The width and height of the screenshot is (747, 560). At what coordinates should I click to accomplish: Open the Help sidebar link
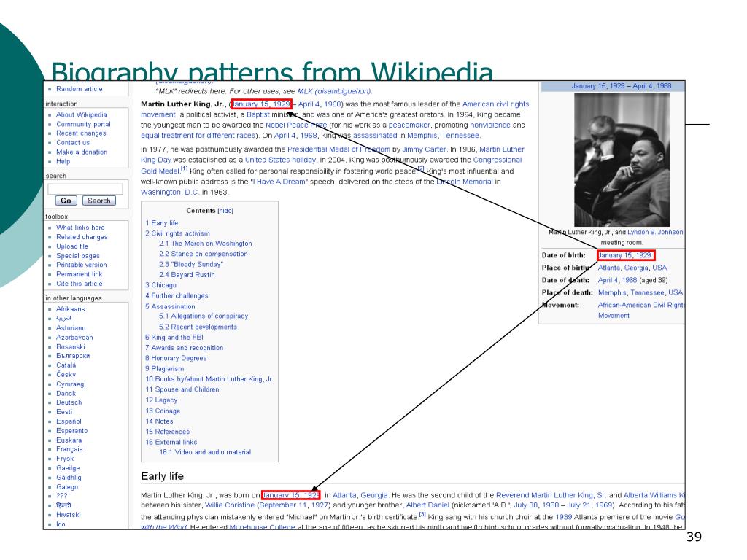pos(63,161)
